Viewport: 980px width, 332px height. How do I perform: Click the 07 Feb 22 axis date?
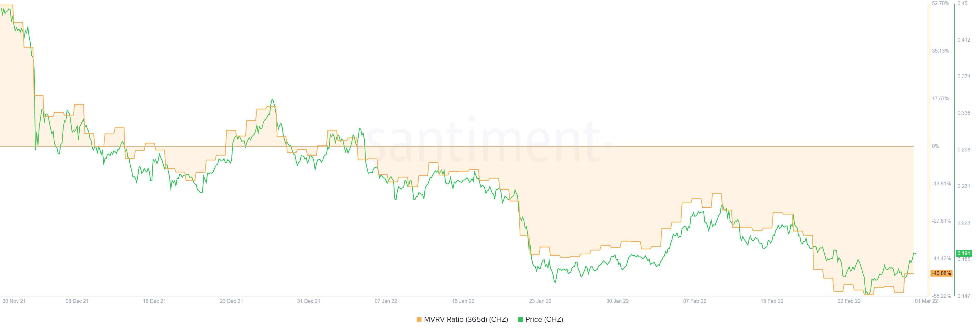[x=695, y=301]
